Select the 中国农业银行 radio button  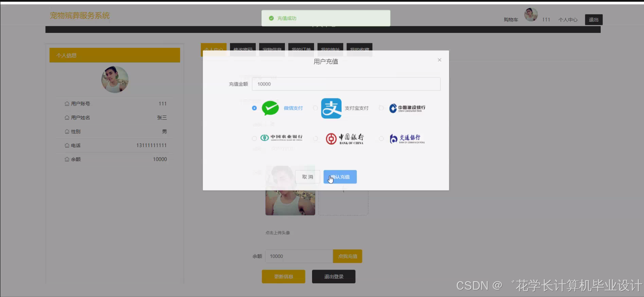coord(254,139)
